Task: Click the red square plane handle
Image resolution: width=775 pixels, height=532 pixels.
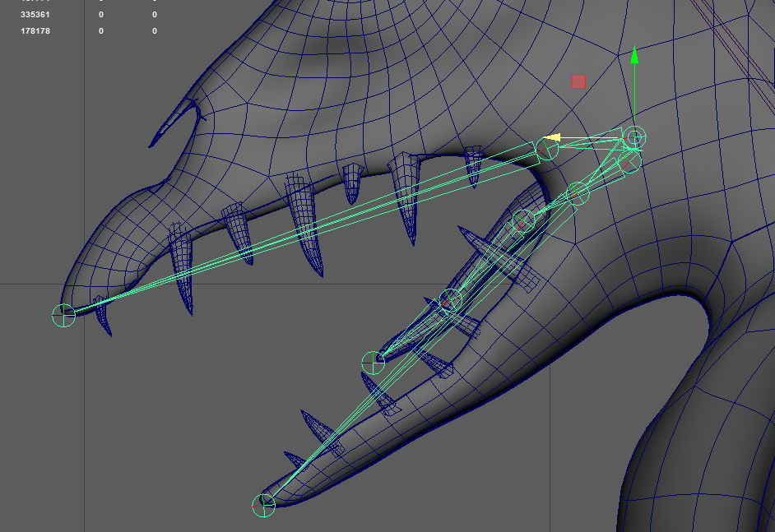Action: coord(578,81)
